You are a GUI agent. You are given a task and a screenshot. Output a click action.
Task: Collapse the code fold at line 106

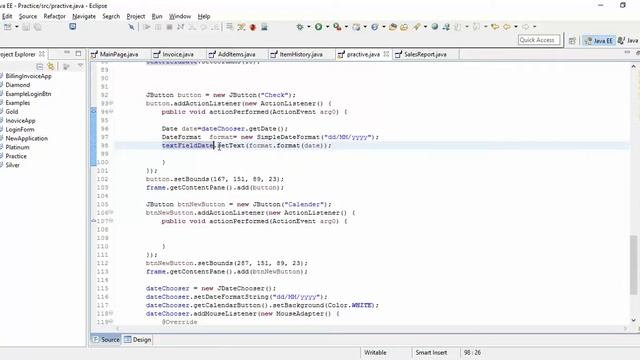pyautogui.click(x=111, y=213)
